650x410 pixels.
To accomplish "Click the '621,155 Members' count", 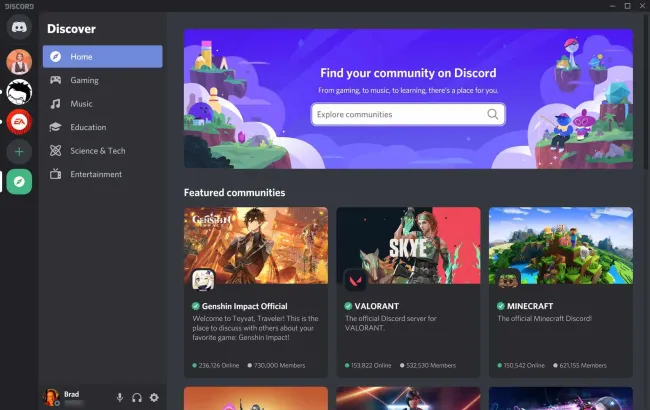I will pos(580,365).
